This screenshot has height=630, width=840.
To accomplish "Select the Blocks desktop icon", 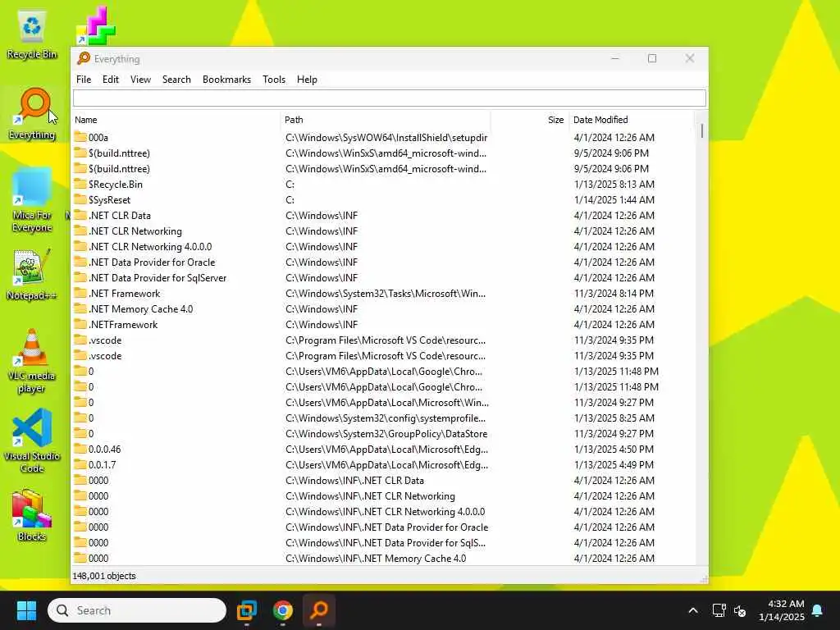I will tap(32, 515).
